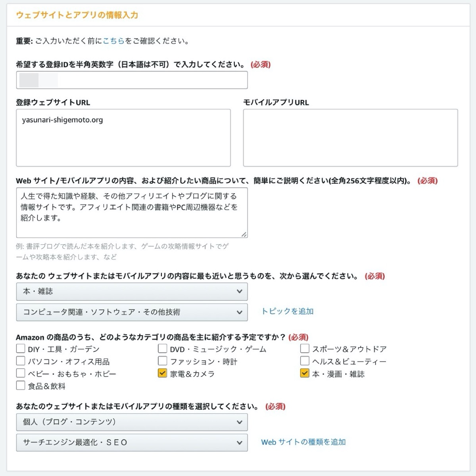Screen dimensions: 476x476
Task: Click the website description text area
Action: coord(132,213)
